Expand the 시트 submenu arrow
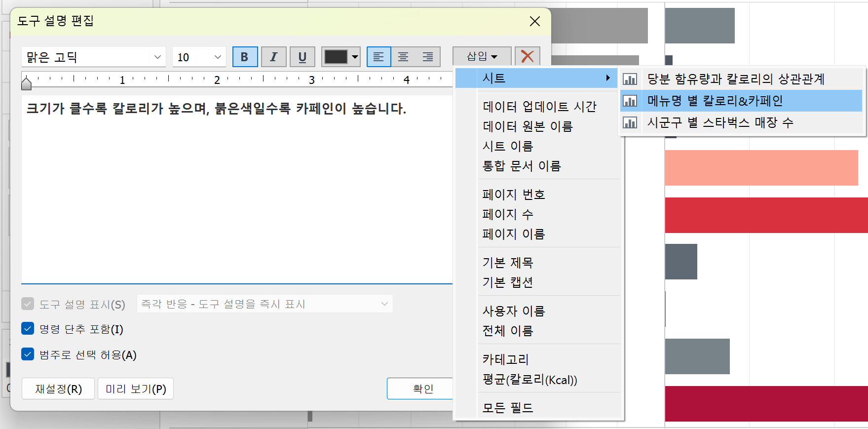This screenshot has width=868, height=429. 608,78
